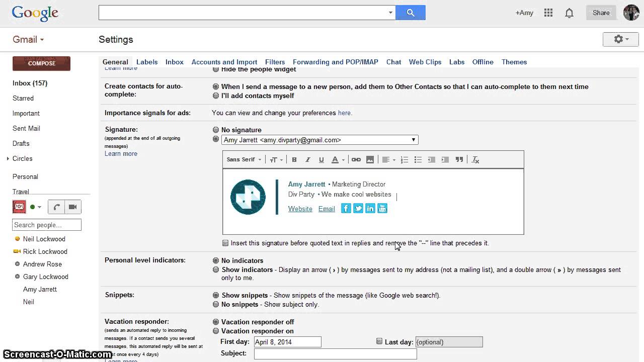The height and width of the screenshot is (362, 644).
Task: Decrease indent in signature editor
Action: tap(432, 160)
